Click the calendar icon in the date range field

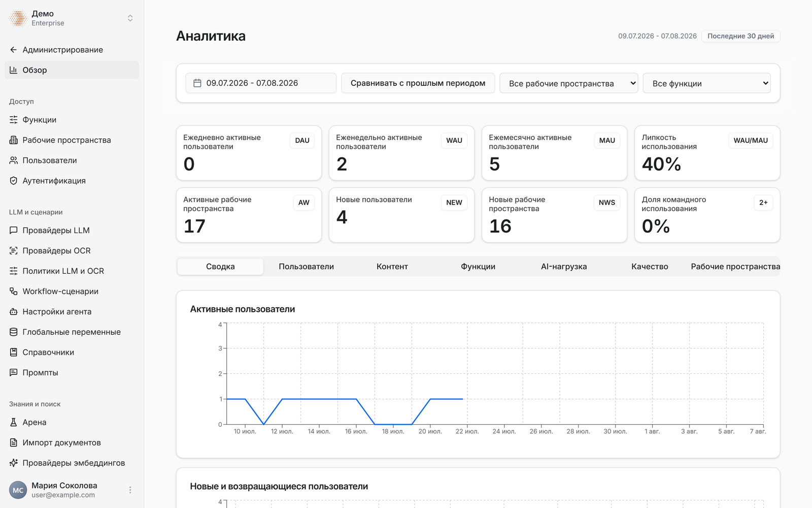pos(197,83)
